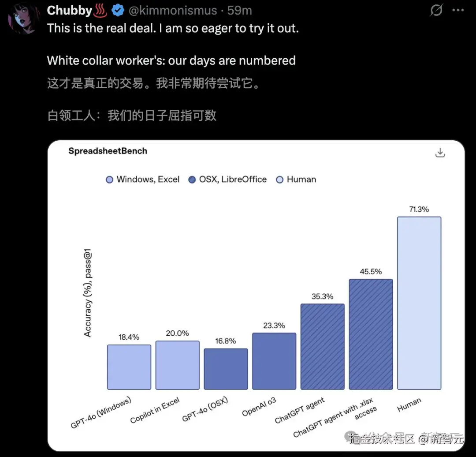Open @kimmonismus profile link
Viewport: 476px width, 457px height.
[x=172, y=10]
